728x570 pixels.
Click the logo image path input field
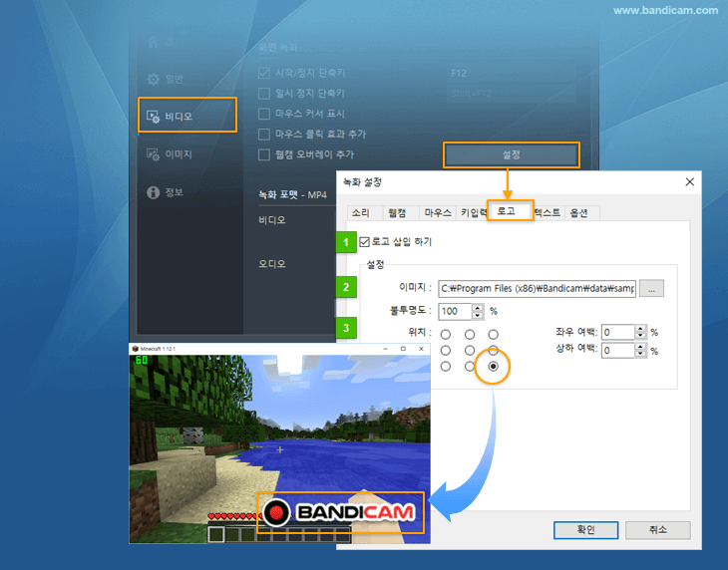click(537, 288)
